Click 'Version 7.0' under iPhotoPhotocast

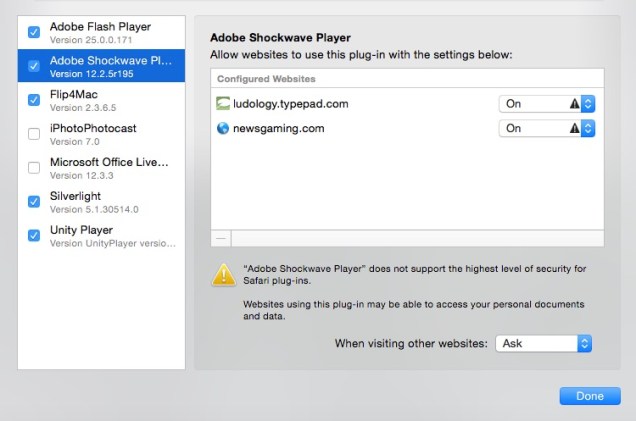pyautogui.click(x=75, y=142)
